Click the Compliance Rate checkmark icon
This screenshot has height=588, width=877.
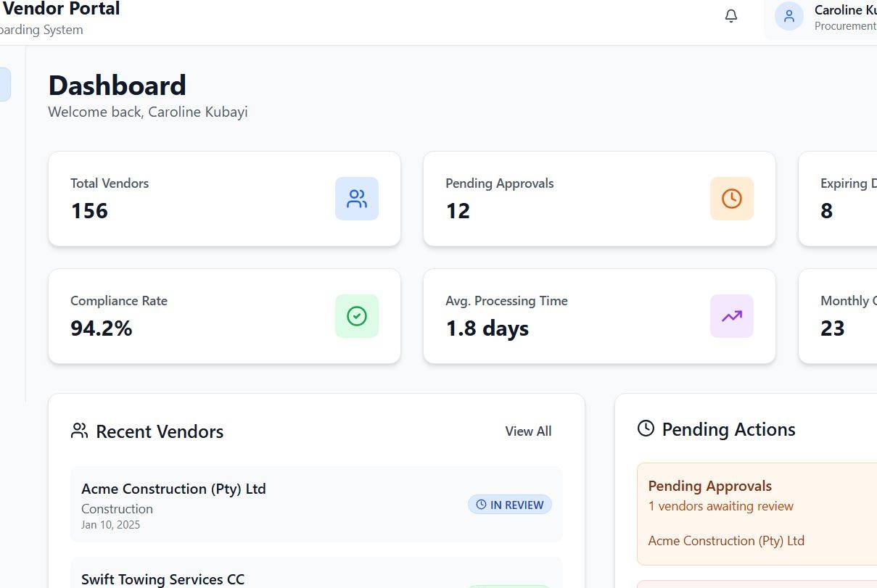[x=356, y=316]
